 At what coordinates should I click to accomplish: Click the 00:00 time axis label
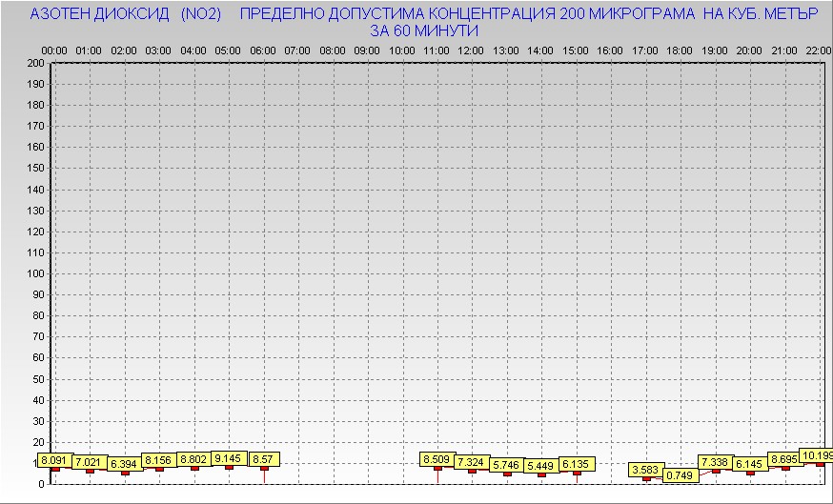(x=54, y=50)
